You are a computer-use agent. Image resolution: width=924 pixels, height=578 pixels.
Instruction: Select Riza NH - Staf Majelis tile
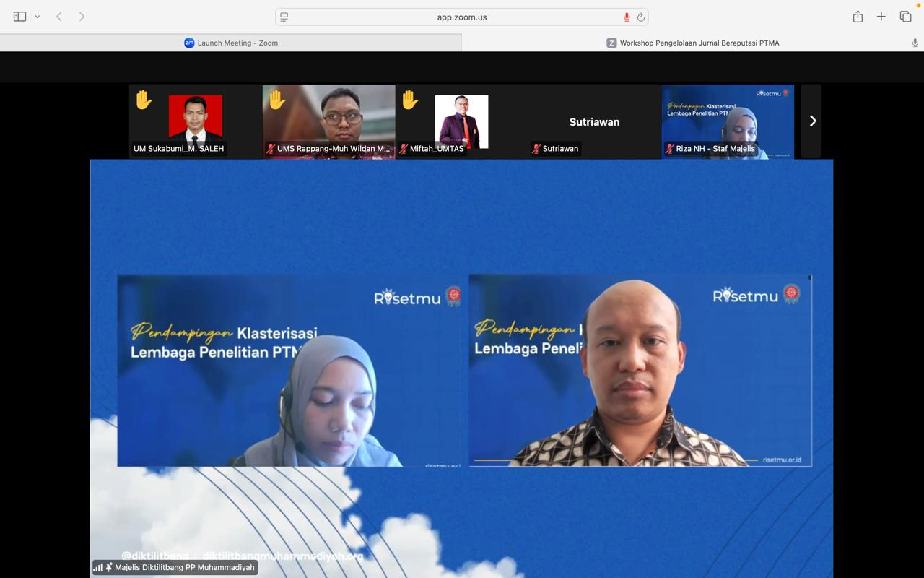[728, 121]
